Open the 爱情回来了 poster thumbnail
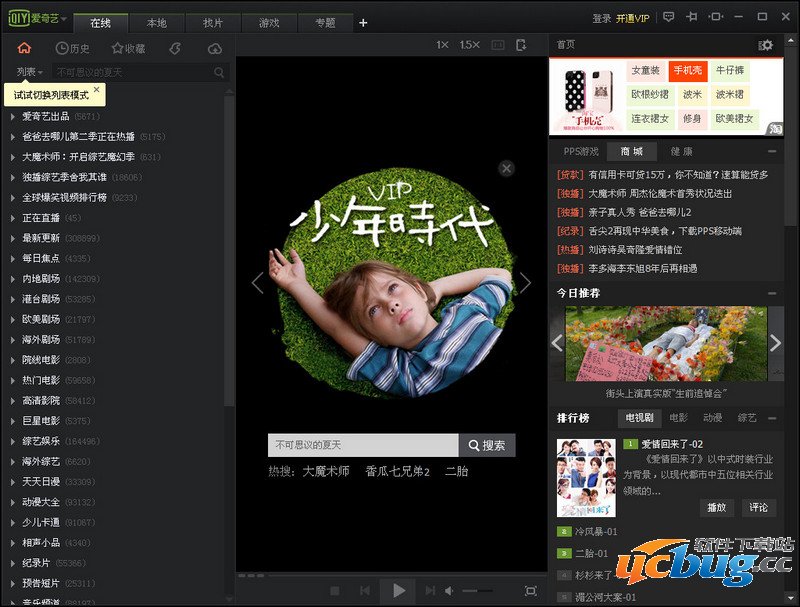Screen dimensions: 800x607 586,478
